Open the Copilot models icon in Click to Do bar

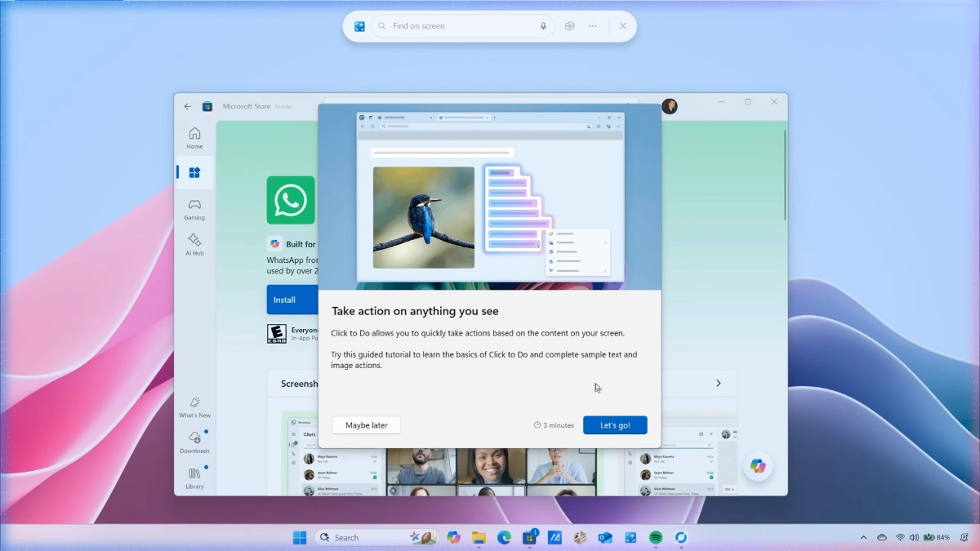(x=569, y=26)
